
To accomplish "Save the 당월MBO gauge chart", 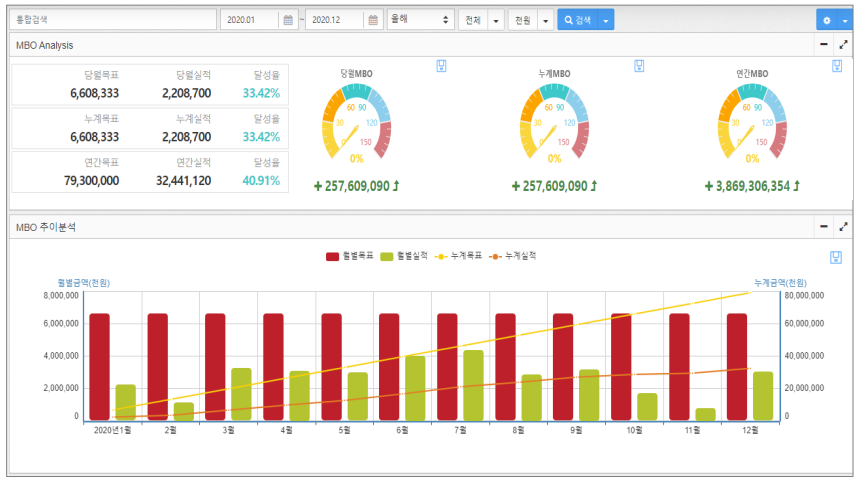I will 441,66.
